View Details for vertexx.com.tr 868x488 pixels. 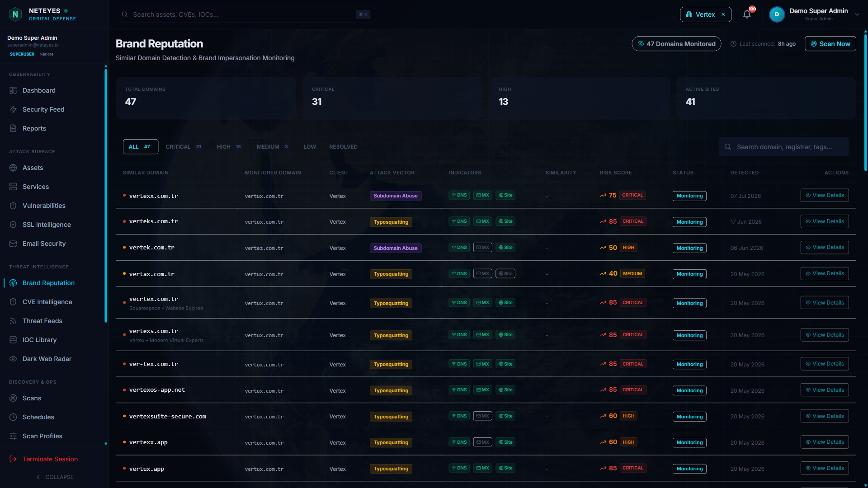tap(825, 195)
